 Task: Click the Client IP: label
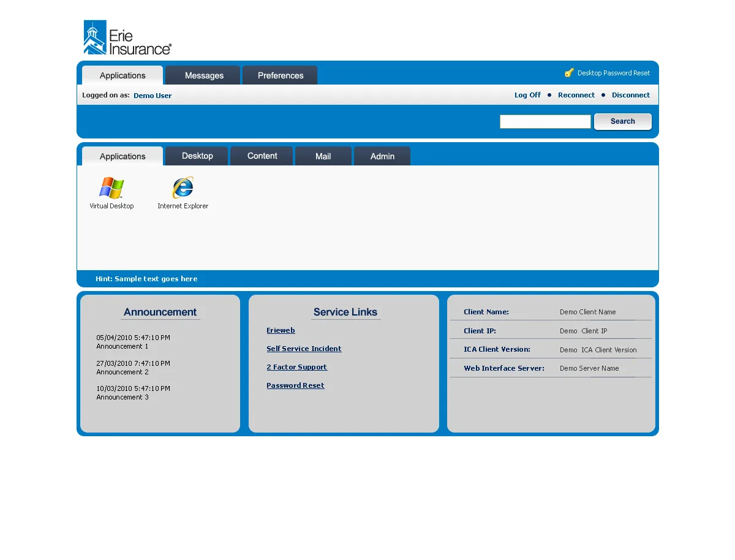point(480,331)
